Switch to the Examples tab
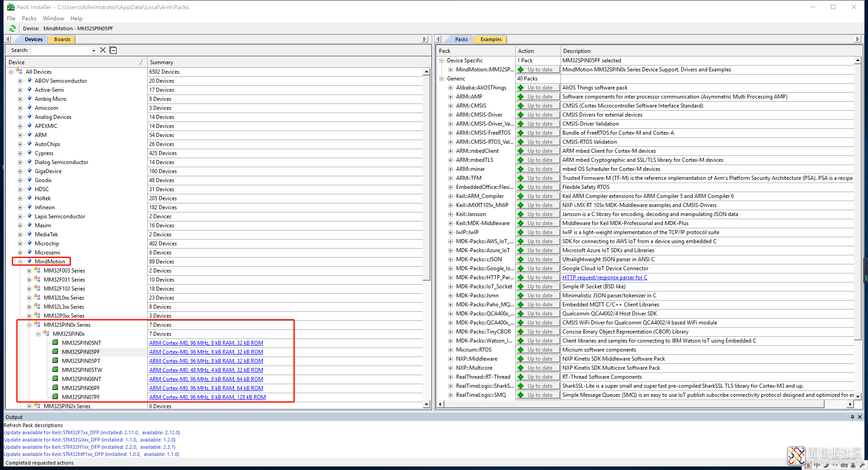This screenshot has height=470, width=868. pos(491,39)
